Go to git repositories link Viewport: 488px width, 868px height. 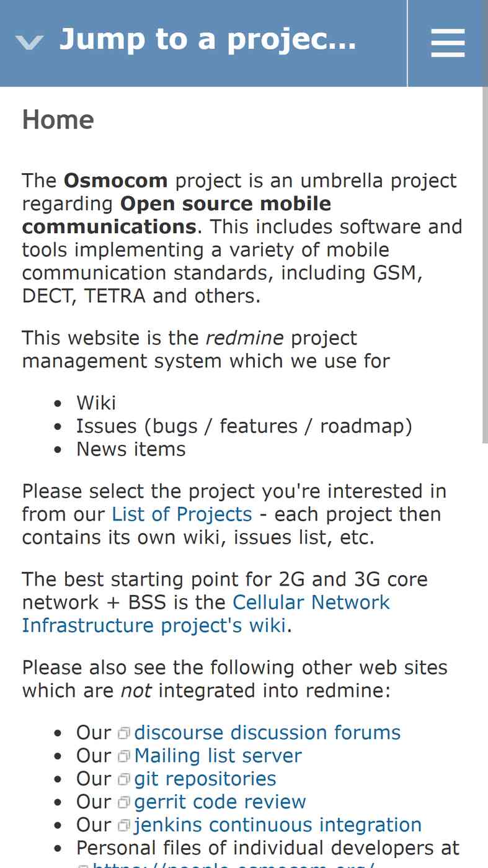(205, 779)
